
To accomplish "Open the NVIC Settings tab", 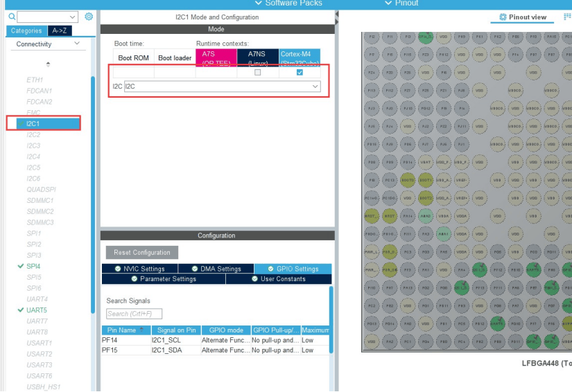I will (x=140, y=269).
